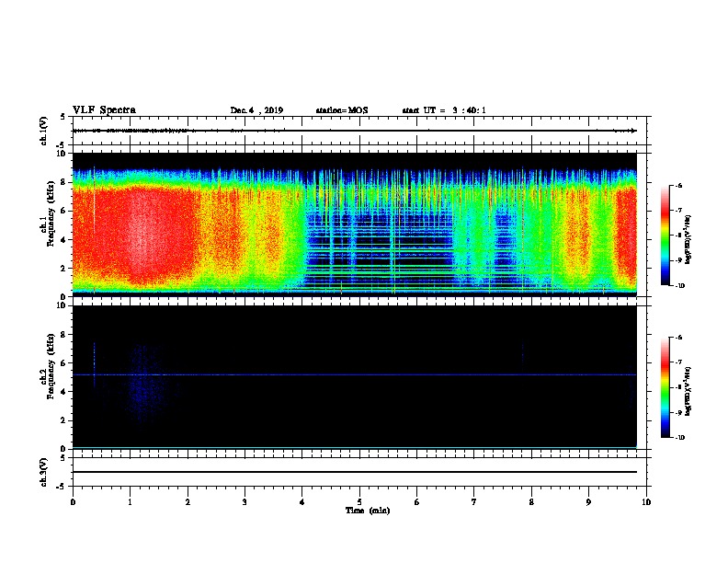The height and width of the screenshot is (563, 728).
Task: Select the ch.1(V) axis label
Action: click(43, 131)
